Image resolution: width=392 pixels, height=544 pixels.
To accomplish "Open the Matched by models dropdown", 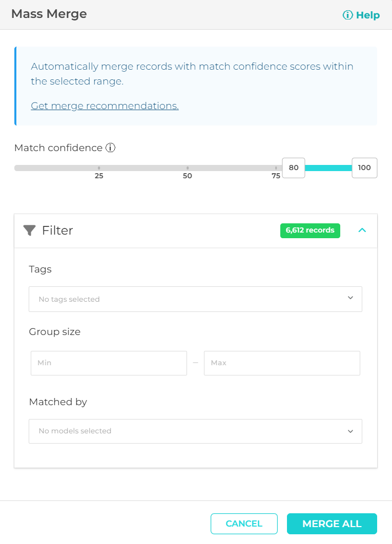I will click(x=195, y=431).
